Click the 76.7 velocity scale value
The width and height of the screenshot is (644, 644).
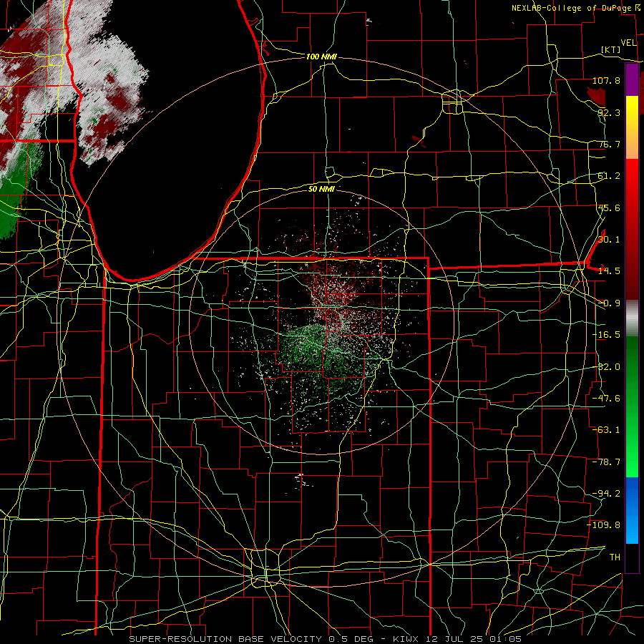pyautogui.click(x=609, y=144)
